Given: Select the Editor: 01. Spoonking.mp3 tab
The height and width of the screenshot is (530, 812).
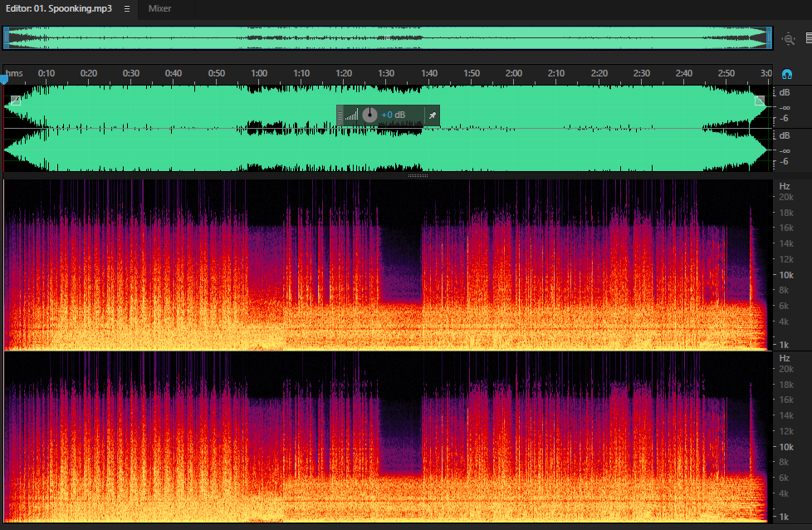Looking at the screenshot, I should (x=58, y=9).
